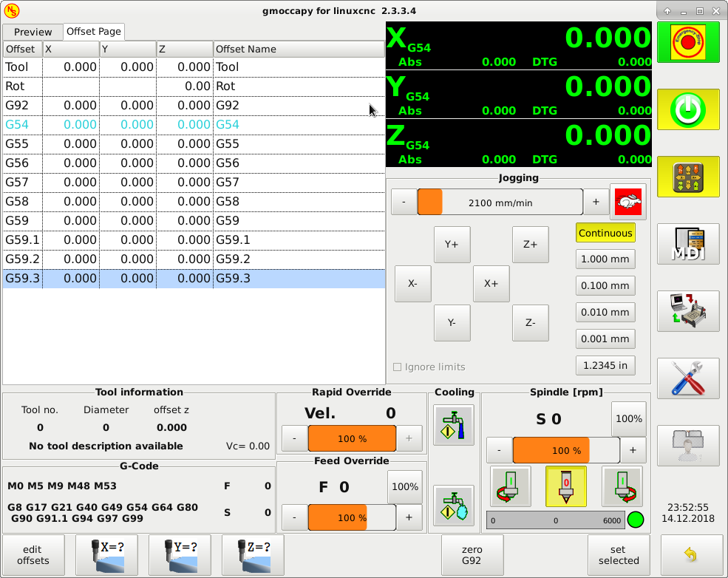This screenshot has height=578, width=728.
Task: Click the green spindle-at-speed indicator
Action: point(636,520)
